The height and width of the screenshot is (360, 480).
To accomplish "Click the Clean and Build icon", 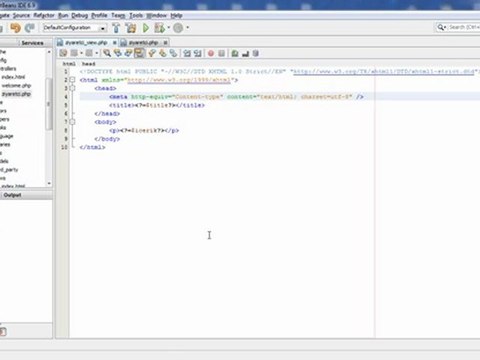I will (131, 28).
